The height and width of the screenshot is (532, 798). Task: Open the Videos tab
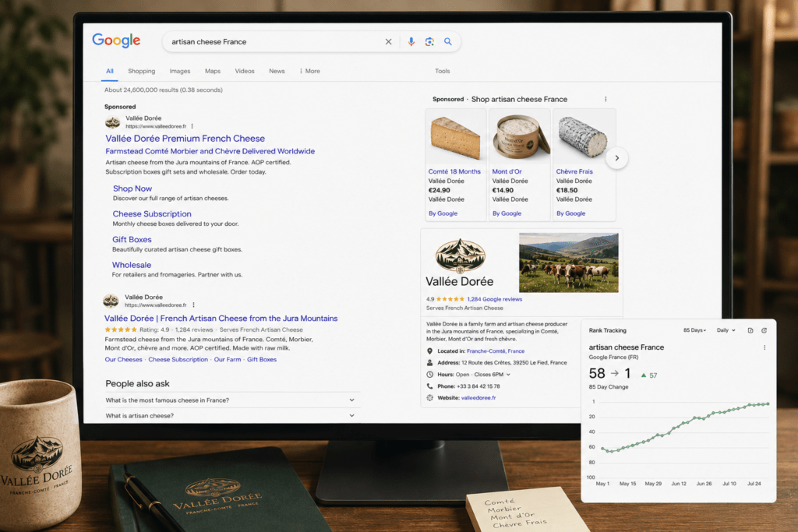click(245, 71)
